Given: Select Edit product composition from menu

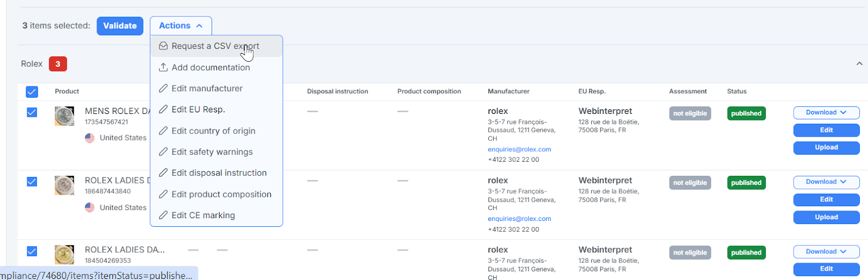Looking at the screenshot, I should pos(221,194).
